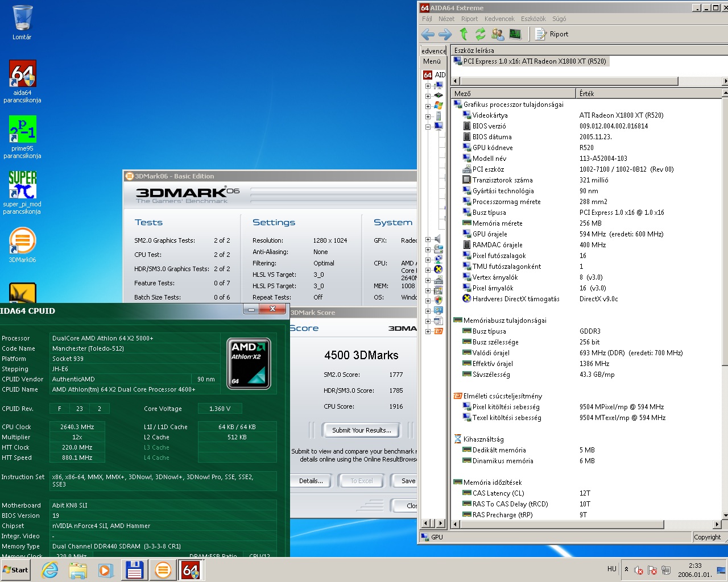Click the Details button in 3DMark Score
This screenshot has height=582, width=728.
[311, 481]
